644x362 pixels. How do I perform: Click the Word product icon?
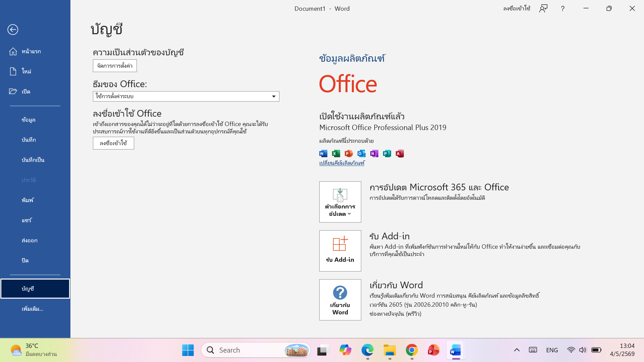pos(323,154)
